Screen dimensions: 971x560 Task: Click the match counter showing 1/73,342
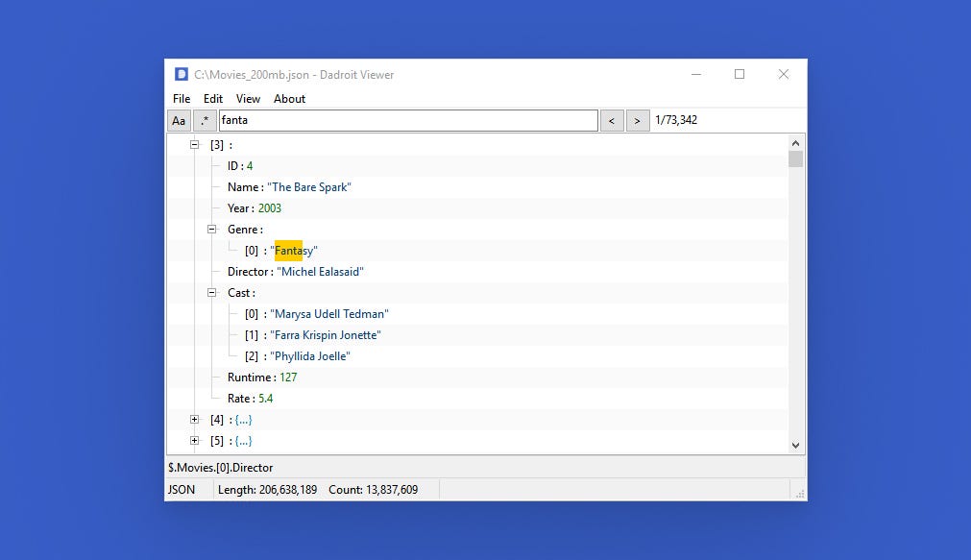tap(676, 120)
